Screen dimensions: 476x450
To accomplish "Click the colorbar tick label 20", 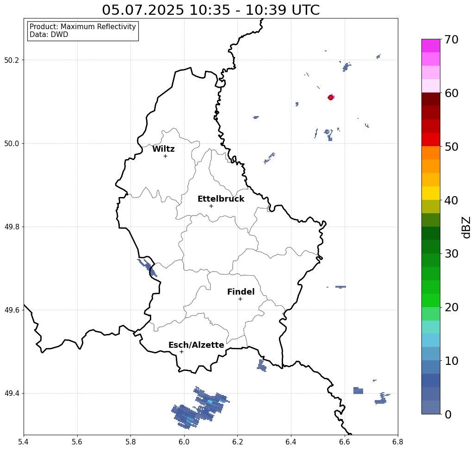I will pyautogui.click(x=451, y=307).
